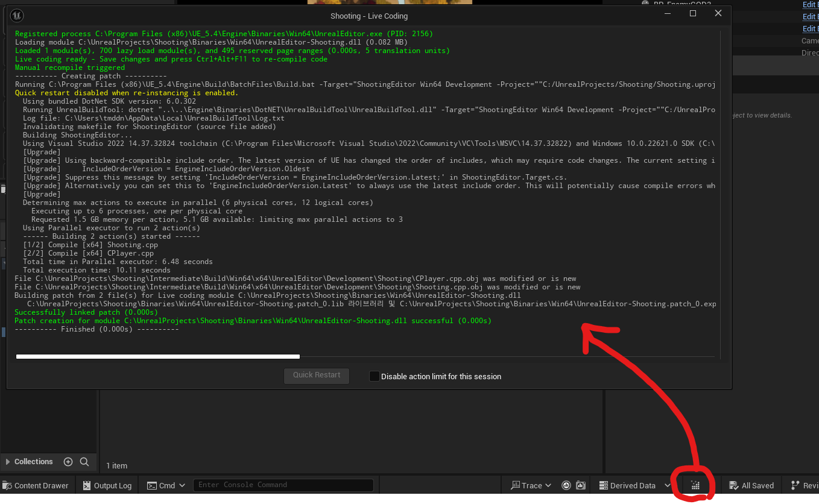The height and width of the screenshot is (504, 819).
Task: Add a new collection with the plus icon
Action: click(68, 462)
